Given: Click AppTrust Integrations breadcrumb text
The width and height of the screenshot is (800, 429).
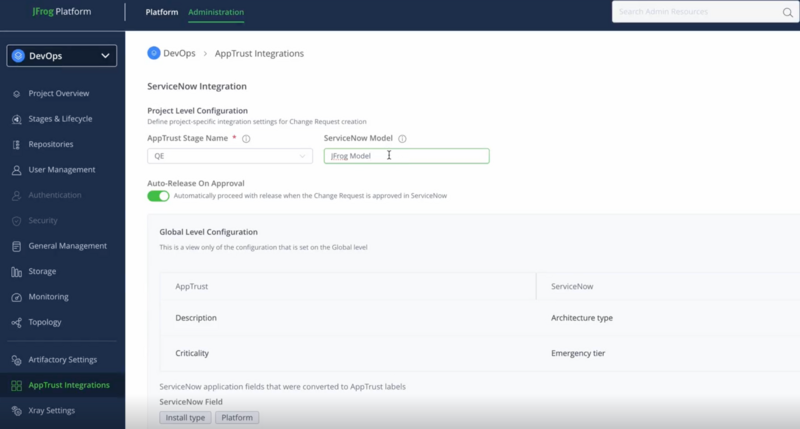Looking at the screenshot, I should click(x=259, y=54).
